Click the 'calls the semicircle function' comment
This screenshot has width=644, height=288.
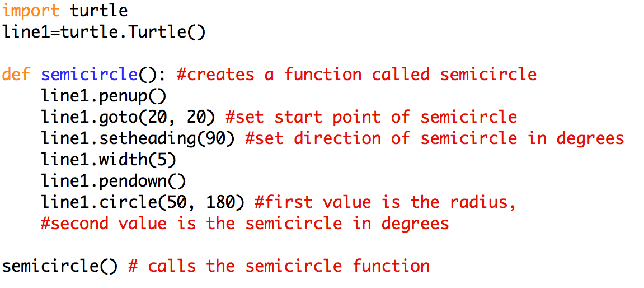(279, 266)
